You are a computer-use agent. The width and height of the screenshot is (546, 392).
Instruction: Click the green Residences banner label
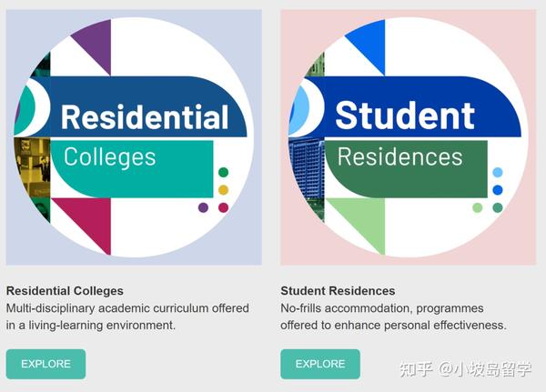pyautogui.click(x=399, y=156)
